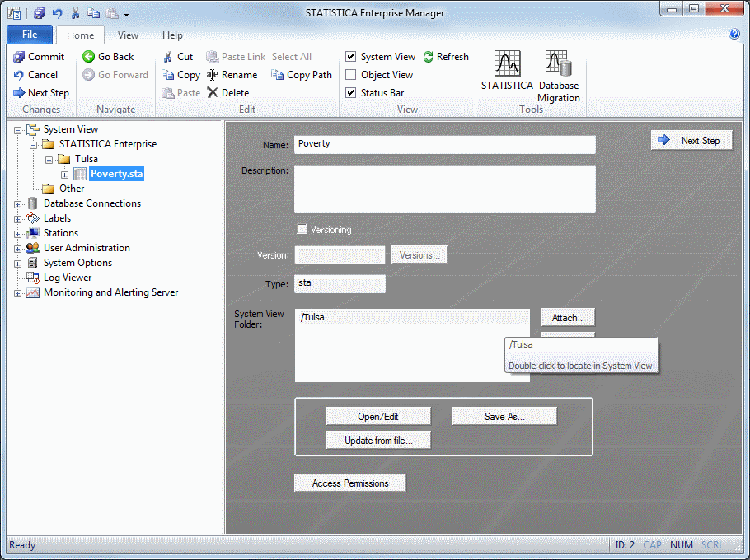Enable the Object View checkbox

pos(351,75)
